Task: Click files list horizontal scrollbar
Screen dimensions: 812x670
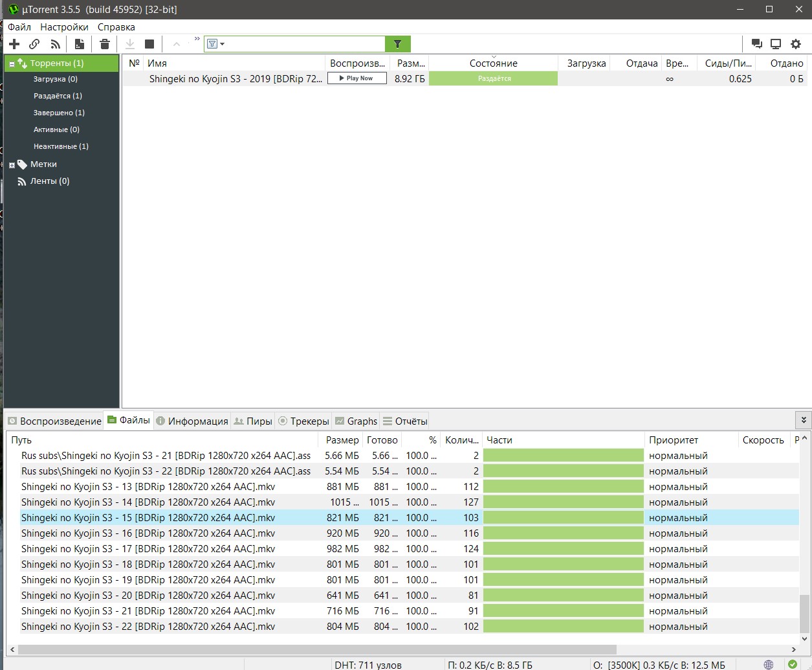Action: (x=317, y=649)
